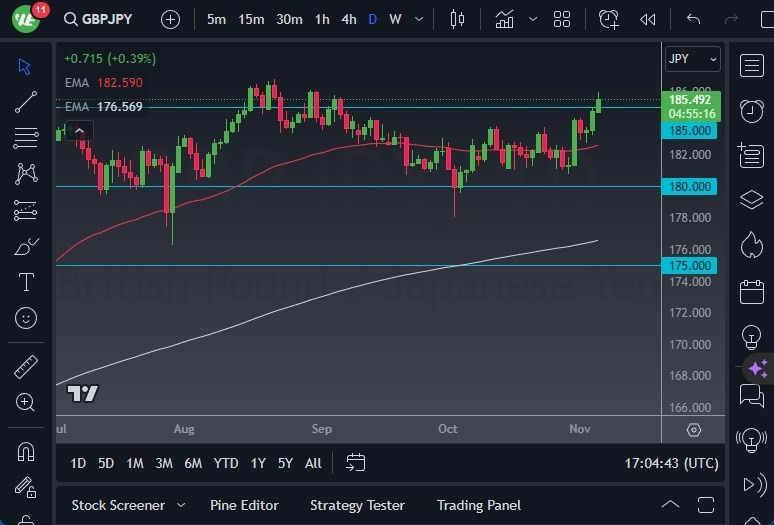Screen dimensions: 774x525
Task: Select the arrow cursor tool
Action: tap(25, 67)
